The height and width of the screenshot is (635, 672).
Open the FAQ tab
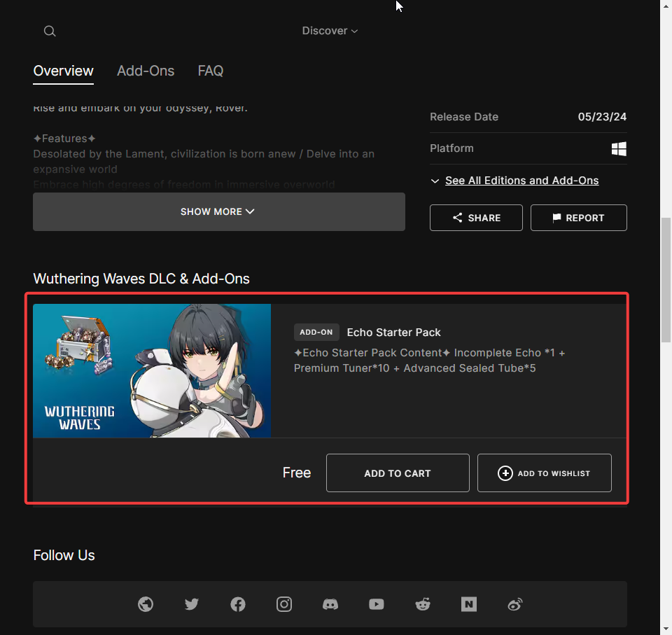tap(210, 71)
